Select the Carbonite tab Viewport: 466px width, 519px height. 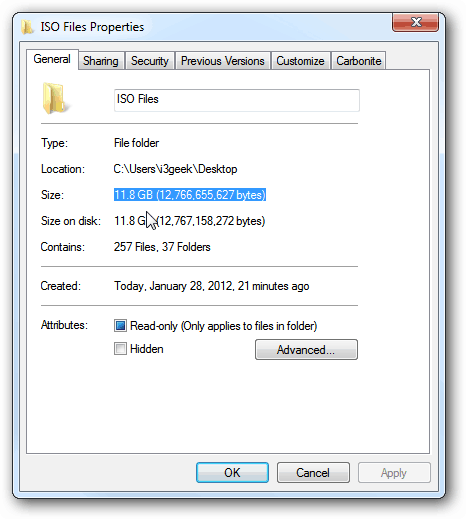(359, 61)
